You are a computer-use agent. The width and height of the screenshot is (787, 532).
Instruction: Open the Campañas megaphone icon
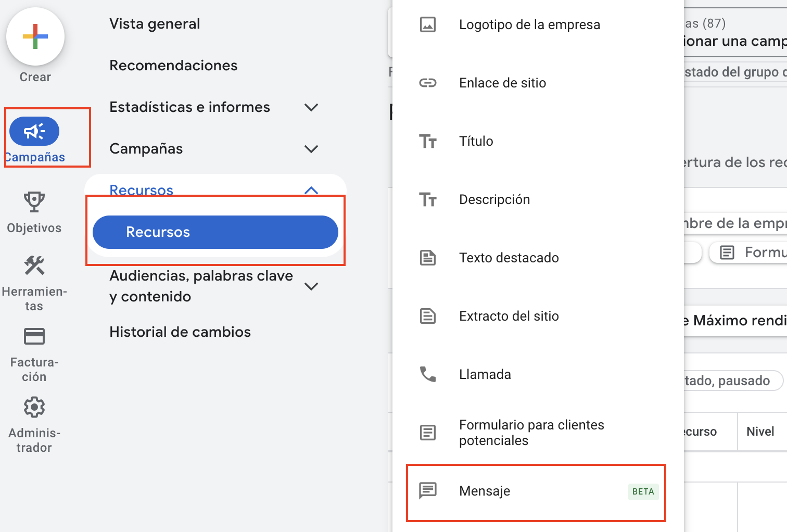[x=34, y=131]
